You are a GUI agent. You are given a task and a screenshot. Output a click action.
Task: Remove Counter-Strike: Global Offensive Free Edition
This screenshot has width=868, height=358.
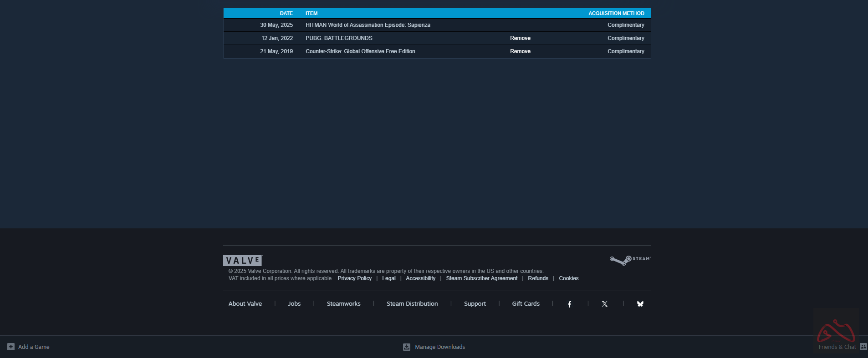click(520, 51)
